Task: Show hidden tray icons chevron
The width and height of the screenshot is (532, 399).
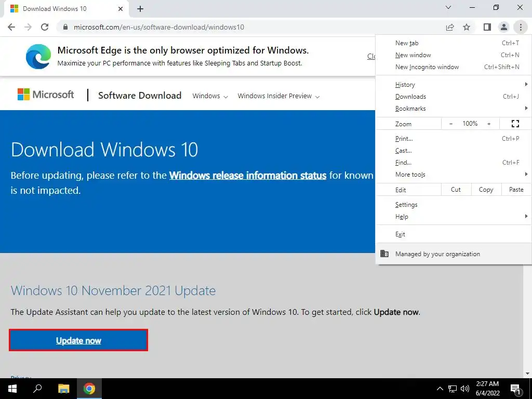Action: (x=440, y=389)
